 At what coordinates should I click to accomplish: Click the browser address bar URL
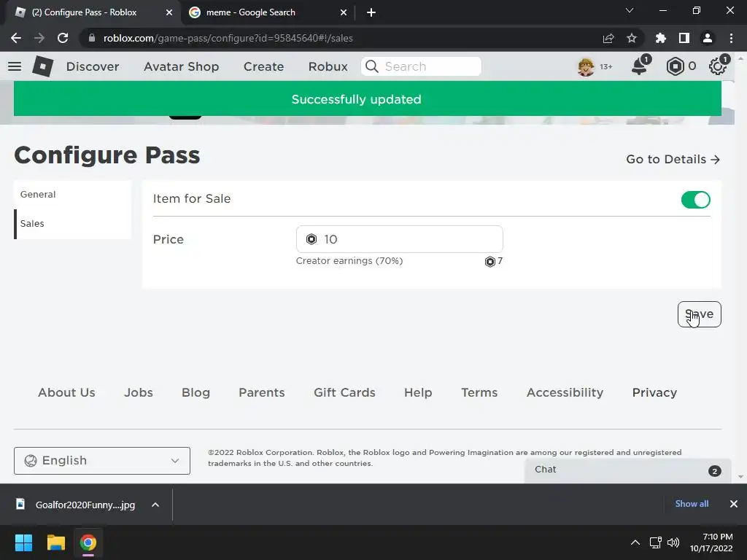(228, 38)
